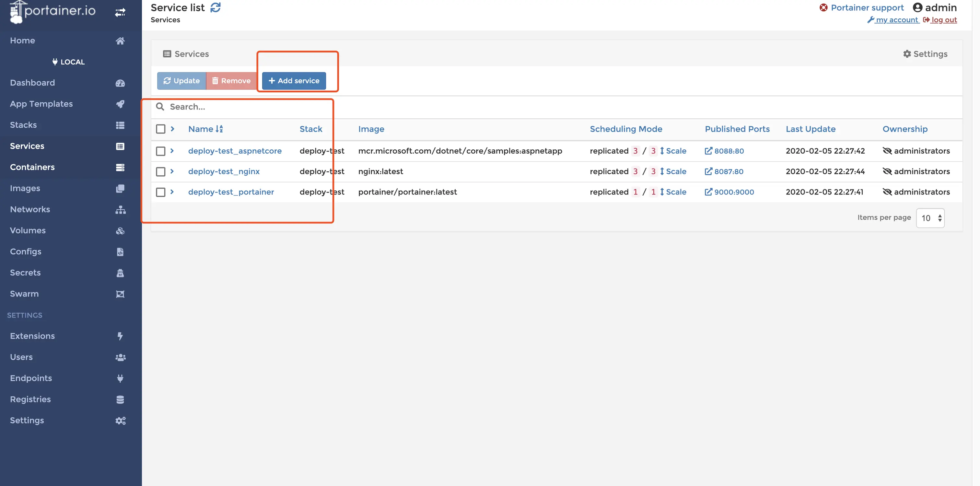Go to Volumes in sidebar menu
This screenshot has height=486, width=980.
[28, 230]
